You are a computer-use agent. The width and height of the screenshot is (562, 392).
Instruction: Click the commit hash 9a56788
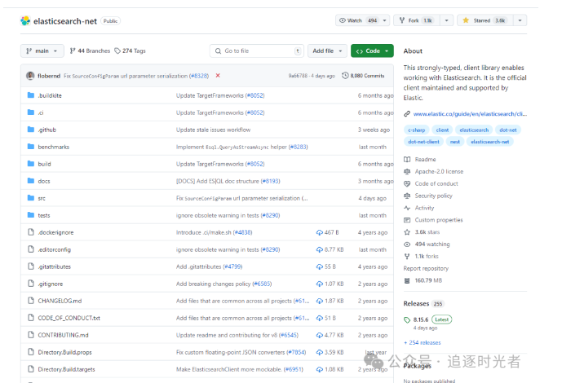[x=298, y=76]
